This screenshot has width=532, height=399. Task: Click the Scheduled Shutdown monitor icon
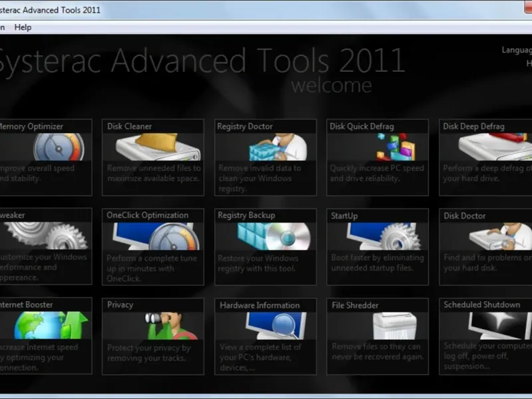(x=500, y=326)
